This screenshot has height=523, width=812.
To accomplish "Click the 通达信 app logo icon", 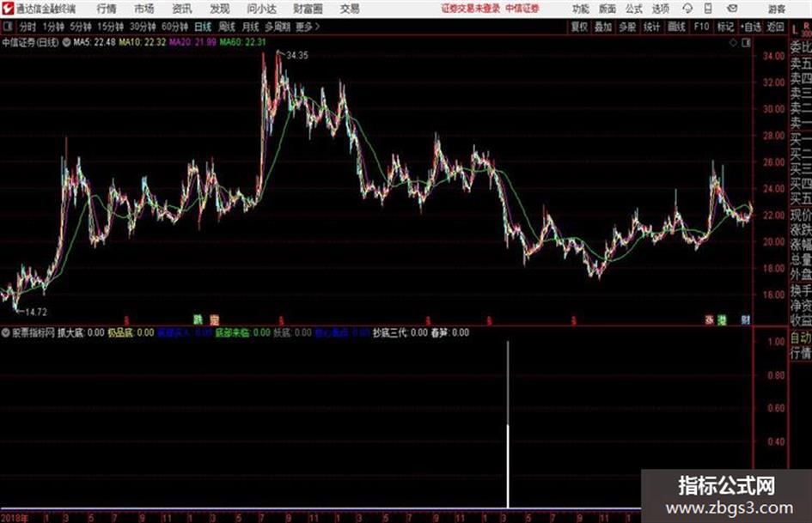I will tap(8, 9).
